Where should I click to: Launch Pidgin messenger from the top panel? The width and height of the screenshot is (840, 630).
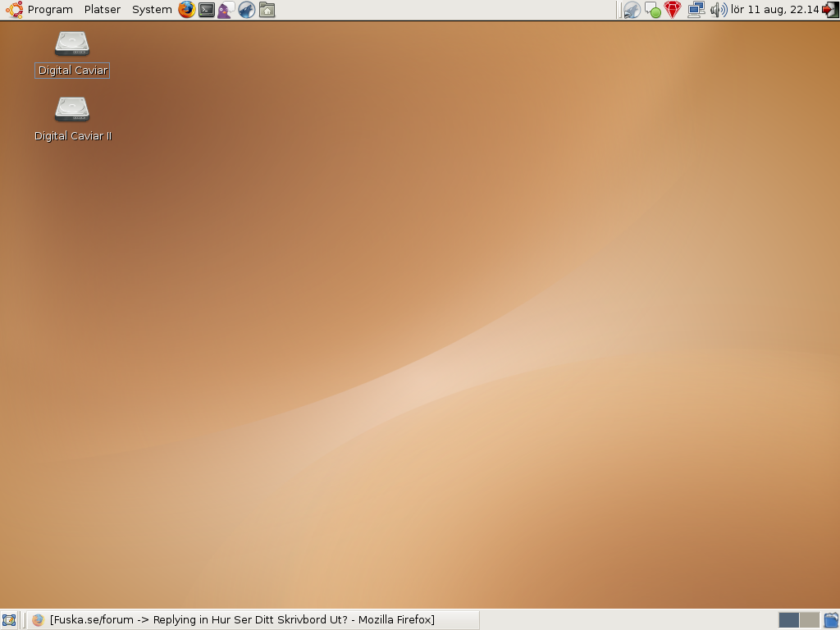[226, 10]
